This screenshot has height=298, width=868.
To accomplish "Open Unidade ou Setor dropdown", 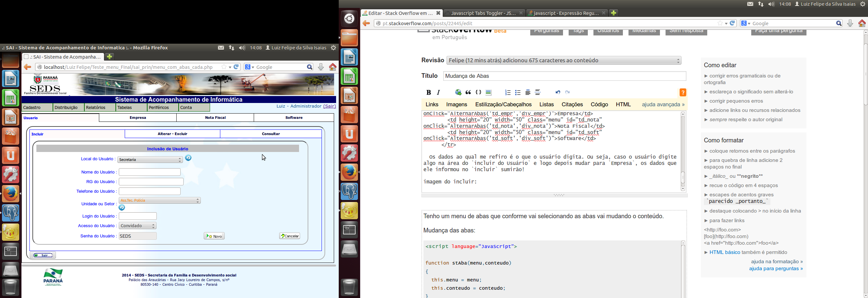I will 160,200.
